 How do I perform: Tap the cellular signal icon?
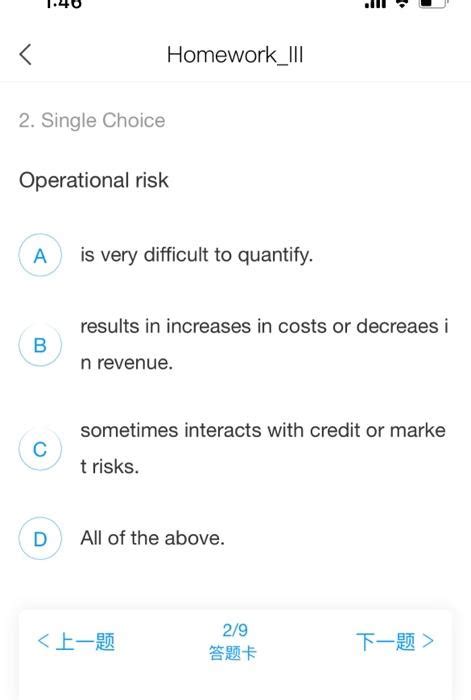coord(375,4)
